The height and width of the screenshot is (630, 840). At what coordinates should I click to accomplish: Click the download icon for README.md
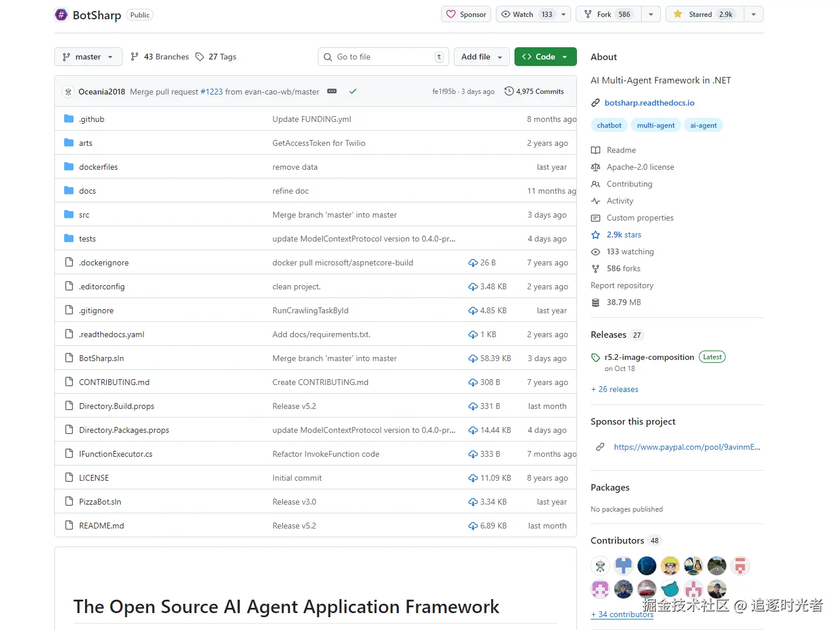[x=473, y=526]
